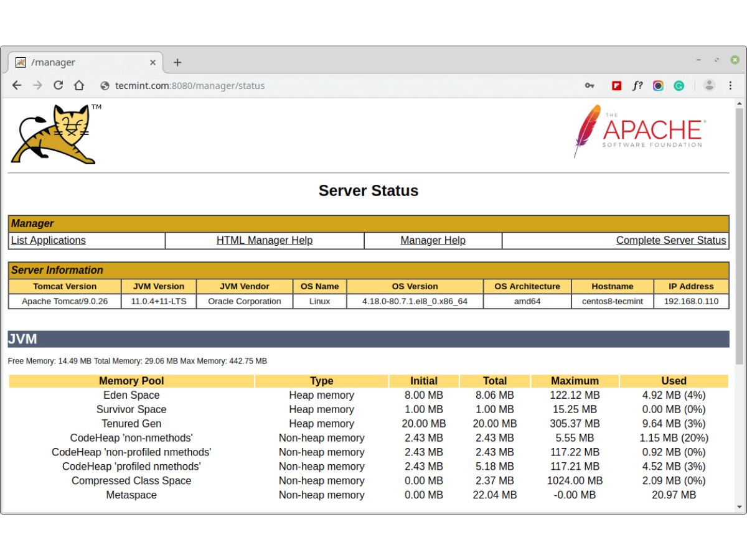
Task: Open a new tab with plus
Action: pos(177,62)
